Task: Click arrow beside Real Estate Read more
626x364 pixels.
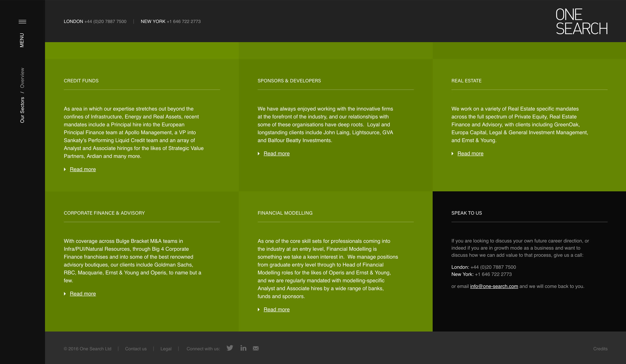Action: pyautogui.click(x=452, y=154)
